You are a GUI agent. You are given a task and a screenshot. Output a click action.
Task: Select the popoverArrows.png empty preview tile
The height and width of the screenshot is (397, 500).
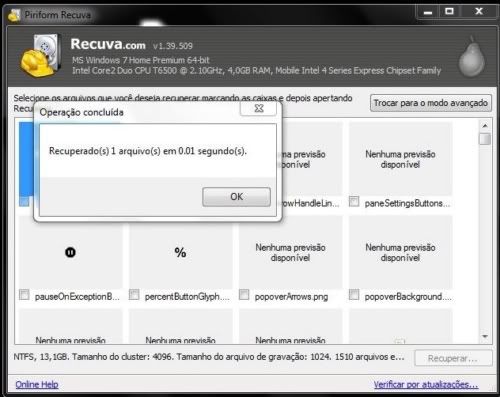[290, 252]
